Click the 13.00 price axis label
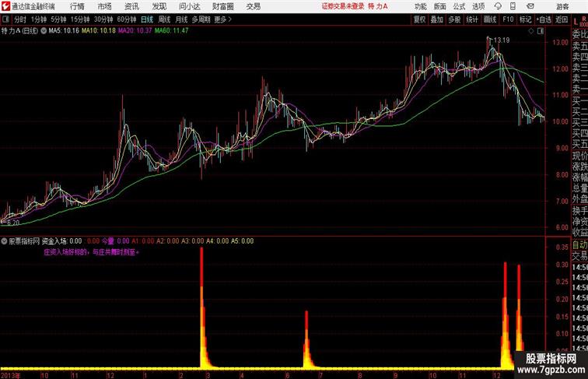Image resolution: width=588 pixels, height=379 pixels. [x=560, y=42]
